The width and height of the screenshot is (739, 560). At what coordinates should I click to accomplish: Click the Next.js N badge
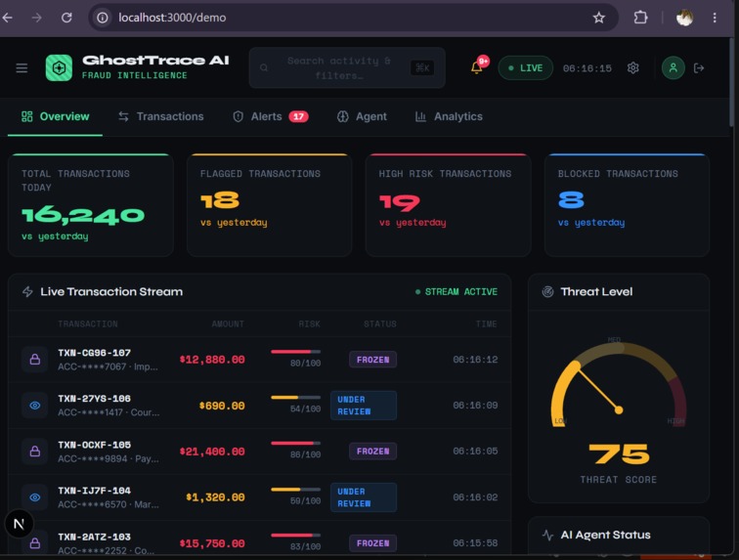tap(19, 524)
